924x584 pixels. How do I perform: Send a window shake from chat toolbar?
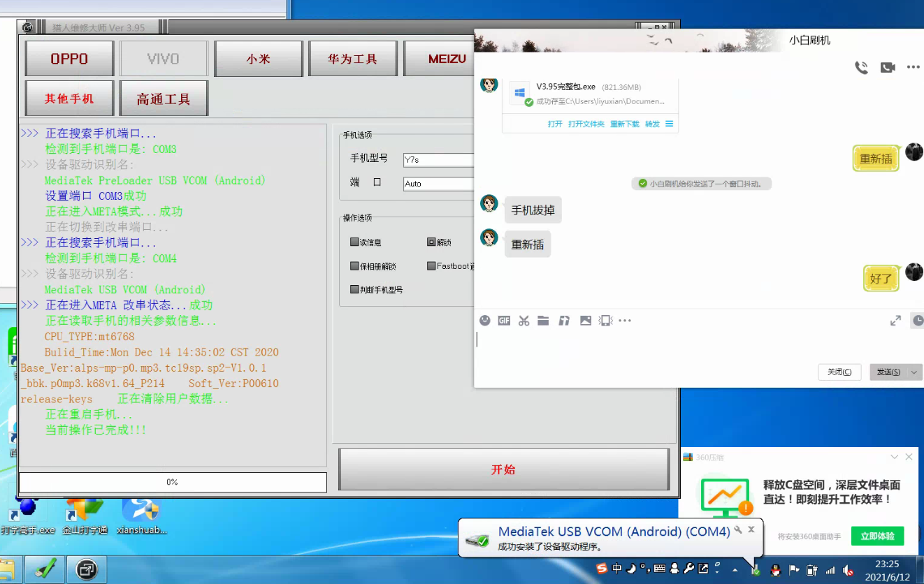[606, 321]
